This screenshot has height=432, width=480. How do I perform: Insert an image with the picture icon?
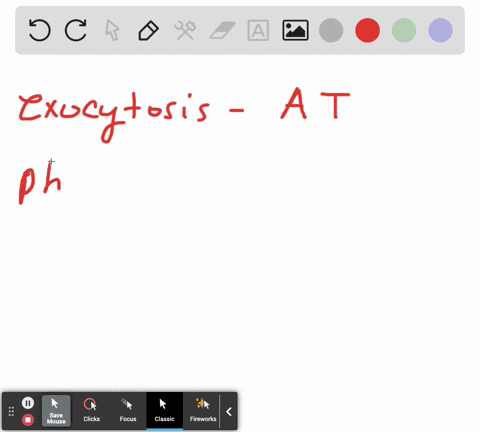pyautogui.click(x=295, y=30)
